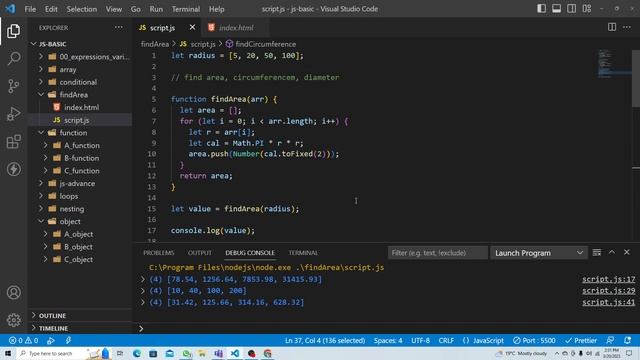
Task: Change UTF-8 encoding in status bar
Action: coord(420,340)
